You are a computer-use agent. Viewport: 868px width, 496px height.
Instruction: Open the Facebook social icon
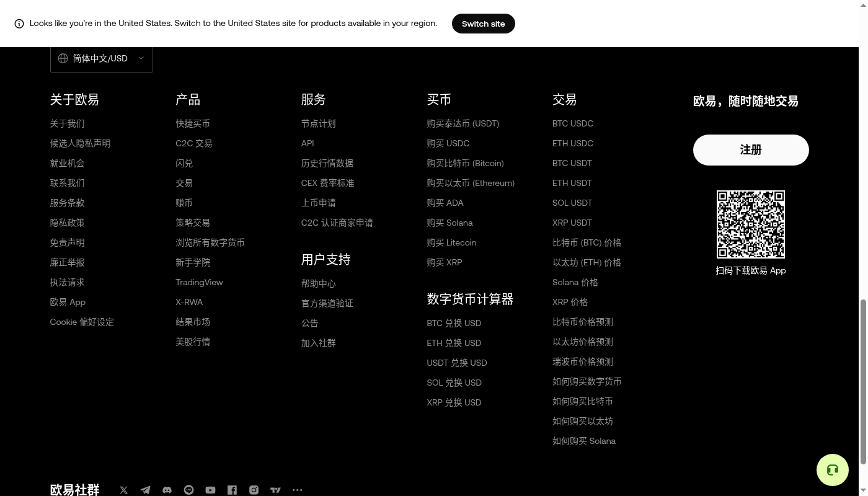[232, 490]
